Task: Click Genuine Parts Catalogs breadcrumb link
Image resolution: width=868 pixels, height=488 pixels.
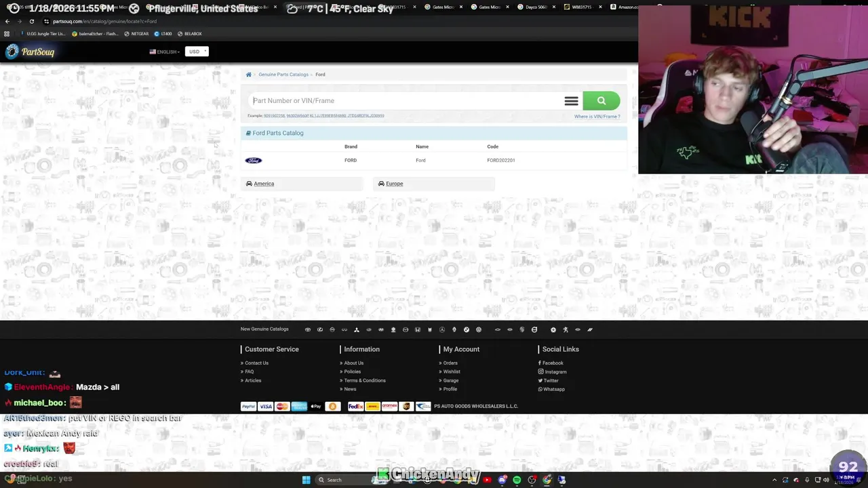Action: [x=283, y=75]
